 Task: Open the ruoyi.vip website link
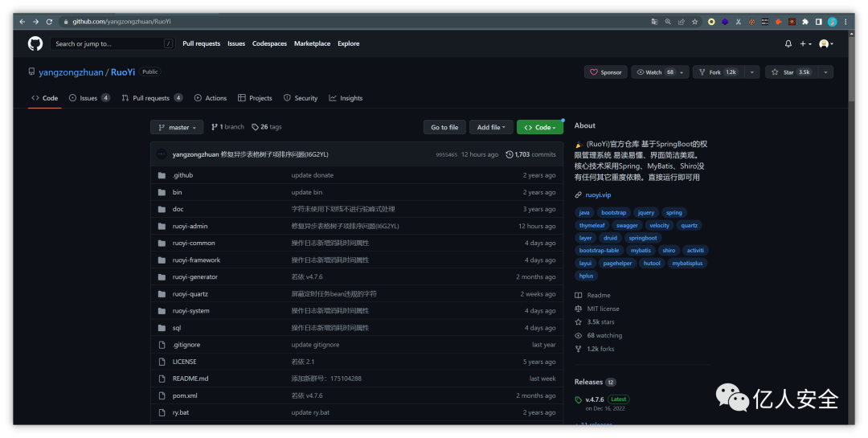[x=598, y=195]
